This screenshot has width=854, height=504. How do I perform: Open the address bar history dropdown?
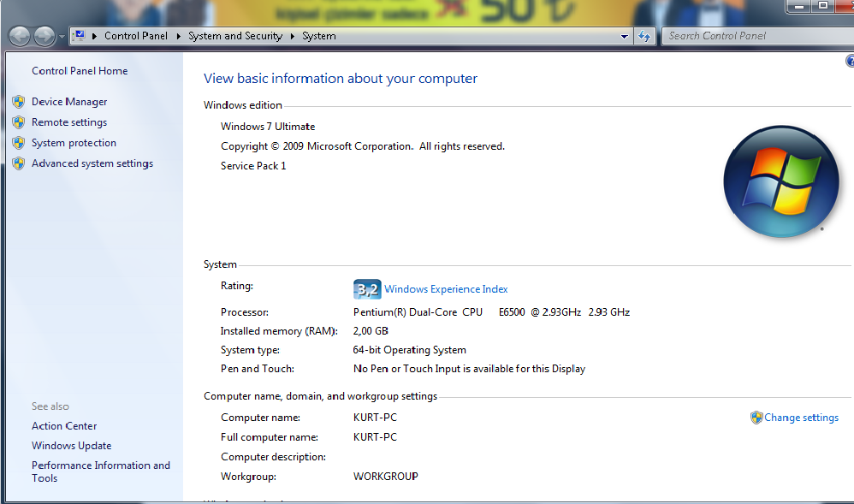tap(624, 37)
